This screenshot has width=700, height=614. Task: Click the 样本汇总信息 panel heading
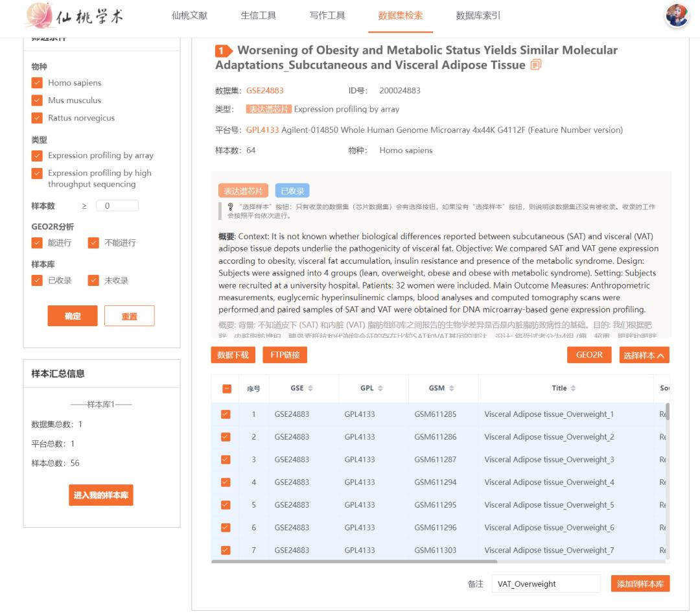(x=58, y=373)
